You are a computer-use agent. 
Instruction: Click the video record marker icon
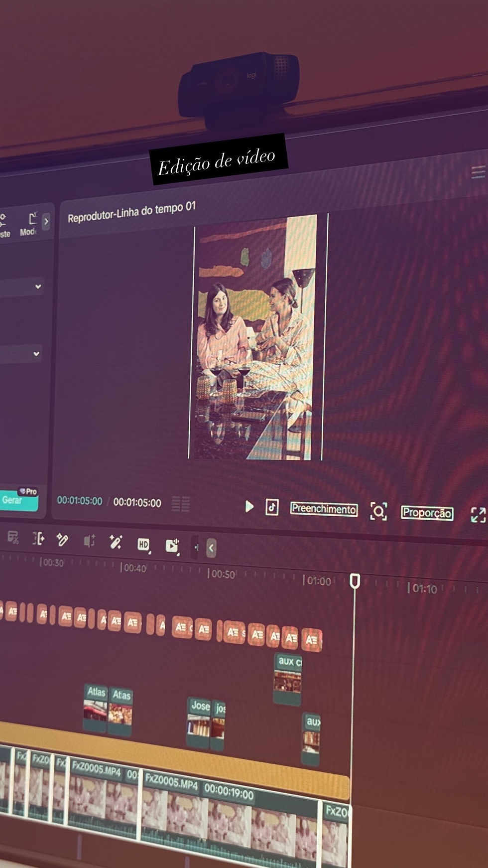pos(172,546)
